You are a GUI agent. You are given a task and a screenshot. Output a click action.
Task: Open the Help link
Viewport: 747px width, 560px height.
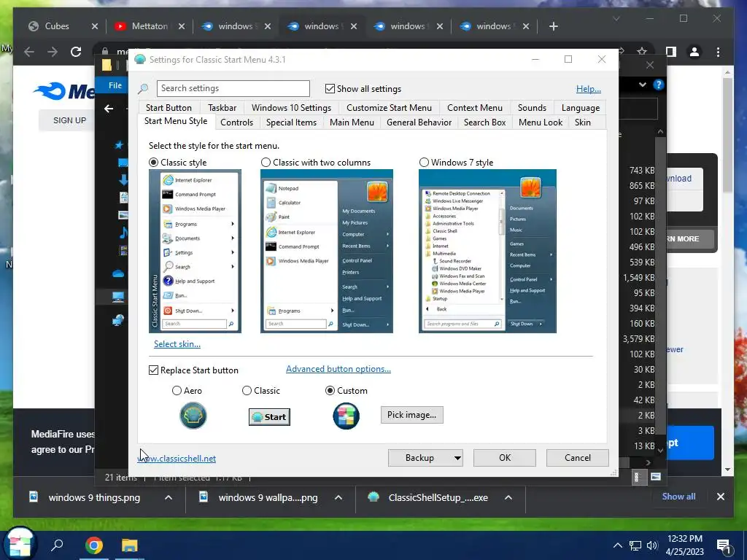coord(589,88)
